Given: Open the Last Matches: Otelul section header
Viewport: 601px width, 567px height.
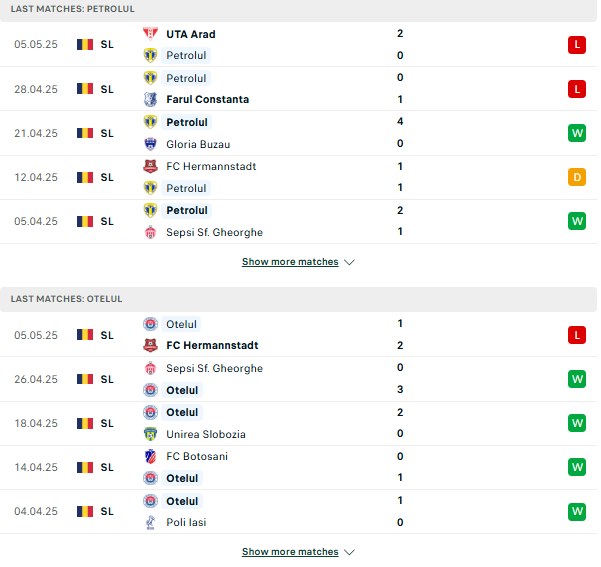Looking at the screenshot, I should tap(298, 299).
